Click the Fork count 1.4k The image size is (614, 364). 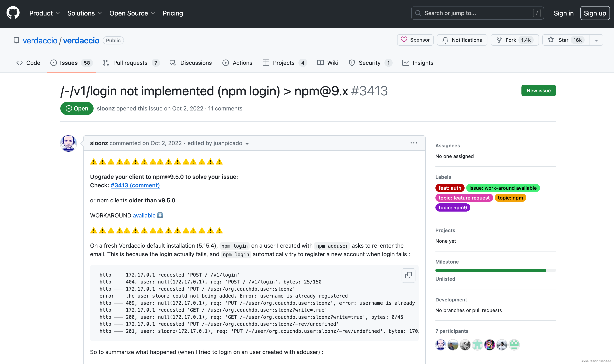(x=526, y=40)
